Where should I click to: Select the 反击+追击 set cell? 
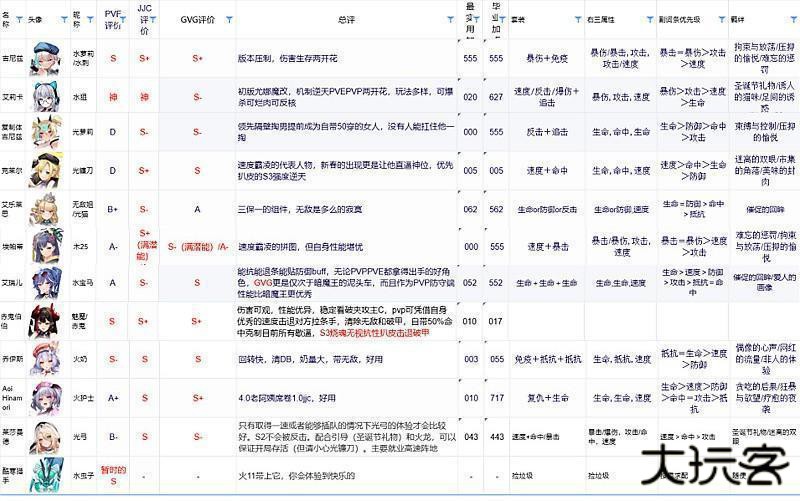click(x=547, y=132)
